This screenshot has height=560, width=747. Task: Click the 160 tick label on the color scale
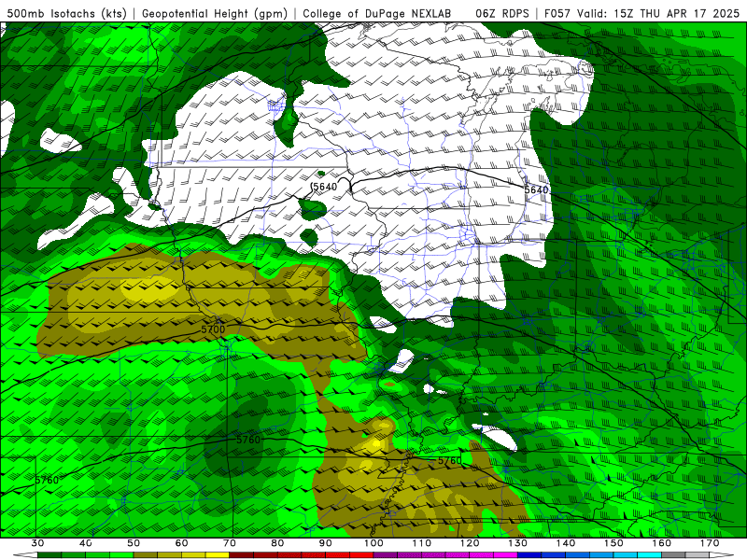click(x=662, y=543)
